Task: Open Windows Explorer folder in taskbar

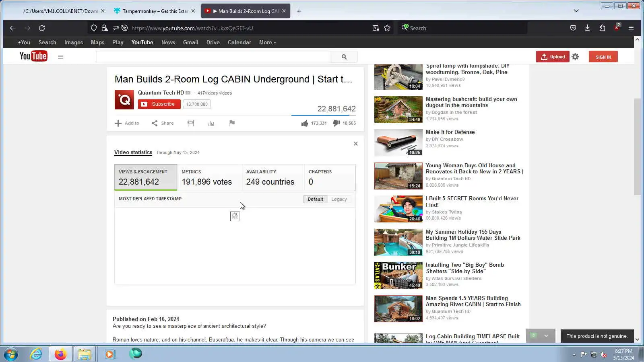Action: (x=85, y=354)
